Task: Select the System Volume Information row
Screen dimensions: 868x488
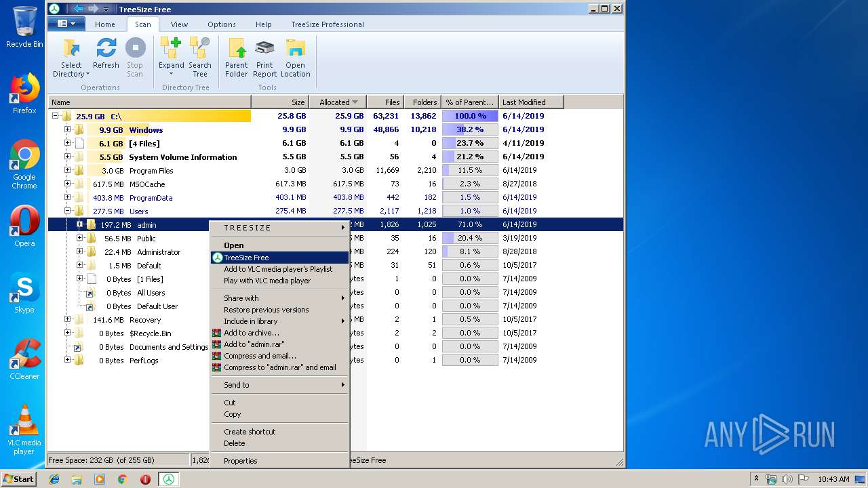Action: 336,157
